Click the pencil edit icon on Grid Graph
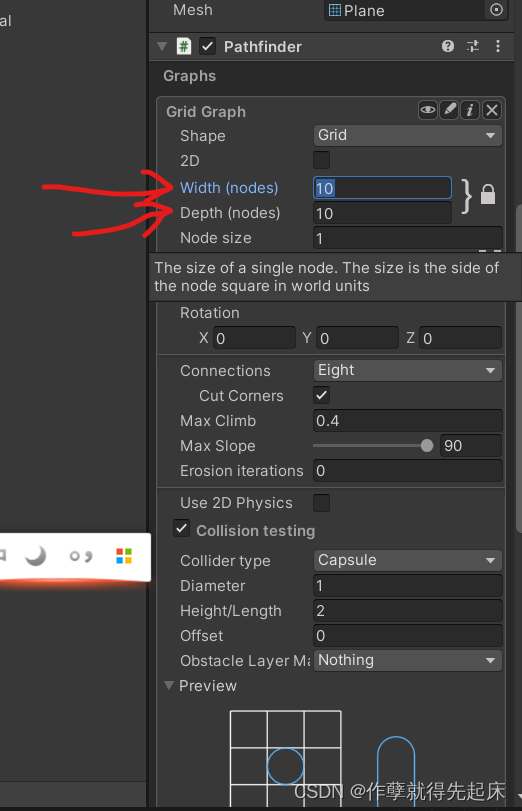This screenshot has height=811, width=522. [450, 110]
